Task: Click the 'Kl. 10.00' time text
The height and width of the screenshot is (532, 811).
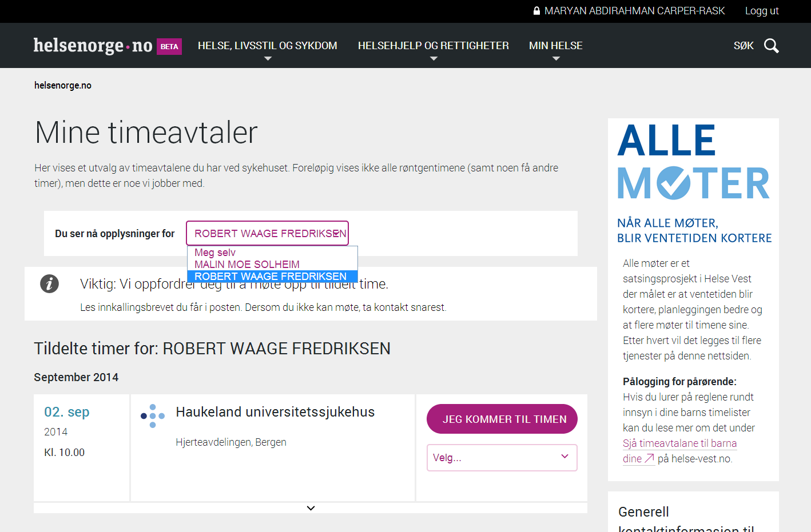Action: pos(64,453)
